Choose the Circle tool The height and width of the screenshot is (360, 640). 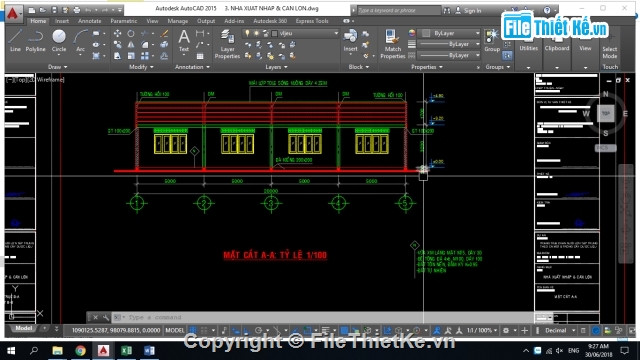[59, 41]
